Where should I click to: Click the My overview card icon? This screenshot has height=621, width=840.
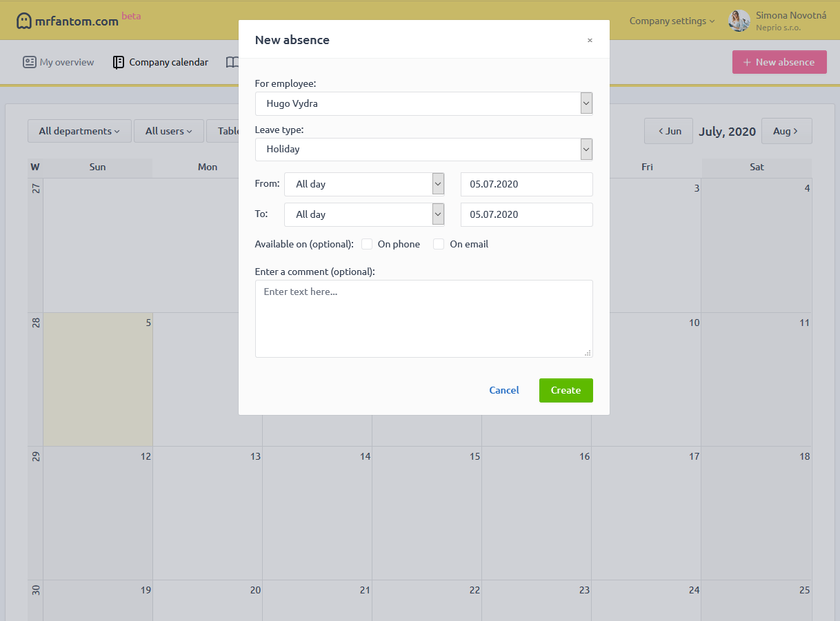click(x=29, y=62)
